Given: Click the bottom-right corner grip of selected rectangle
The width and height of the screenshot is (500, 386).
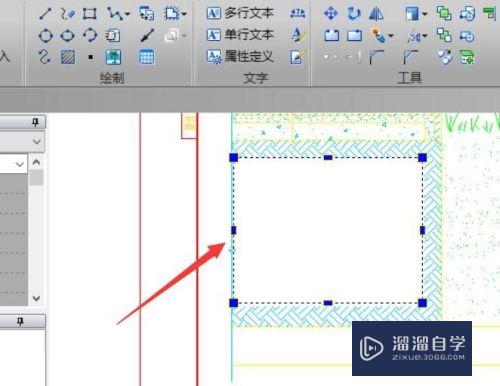Looking at the screenshot, I should click(x=422, y=303).
